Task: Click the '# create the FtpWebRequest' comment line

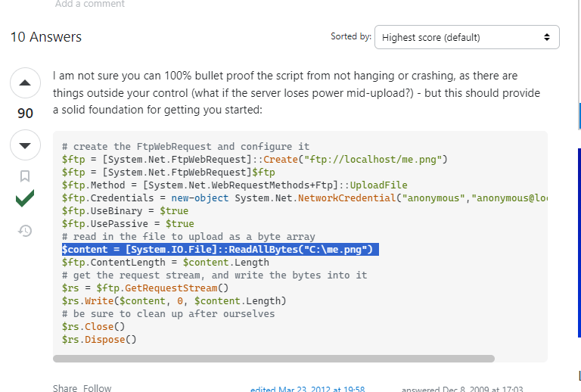Action: click(x=185, y=146)
